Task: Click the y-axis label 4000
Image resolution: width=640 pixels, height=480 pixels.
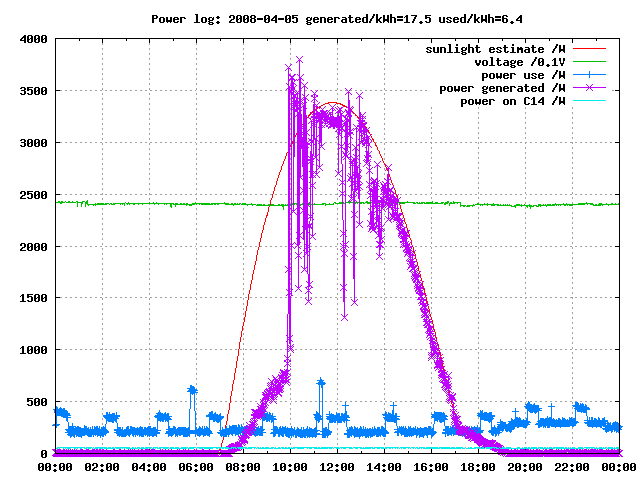Action: pos(33,39)
